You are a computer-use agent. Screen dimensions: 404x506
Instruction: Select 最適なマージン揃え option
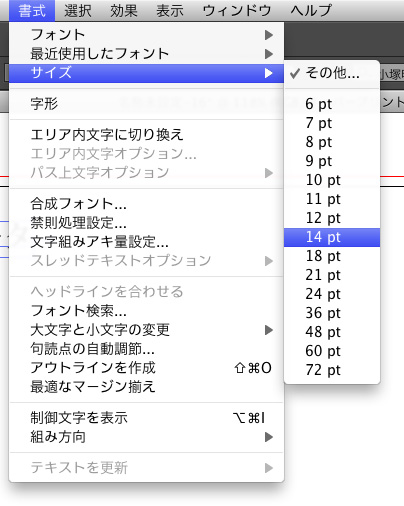[x=146, y=387]
